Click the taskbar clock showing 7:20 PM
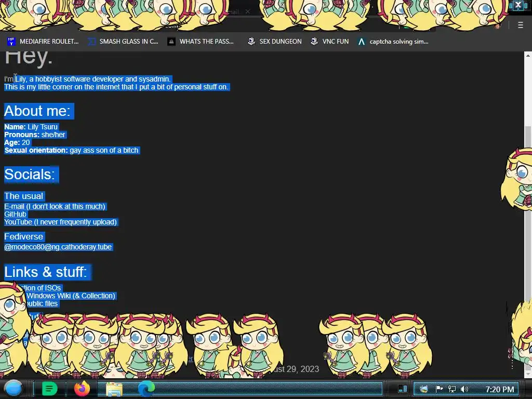The height and width of the screenshot is (399, 532). tap(500, 389)
